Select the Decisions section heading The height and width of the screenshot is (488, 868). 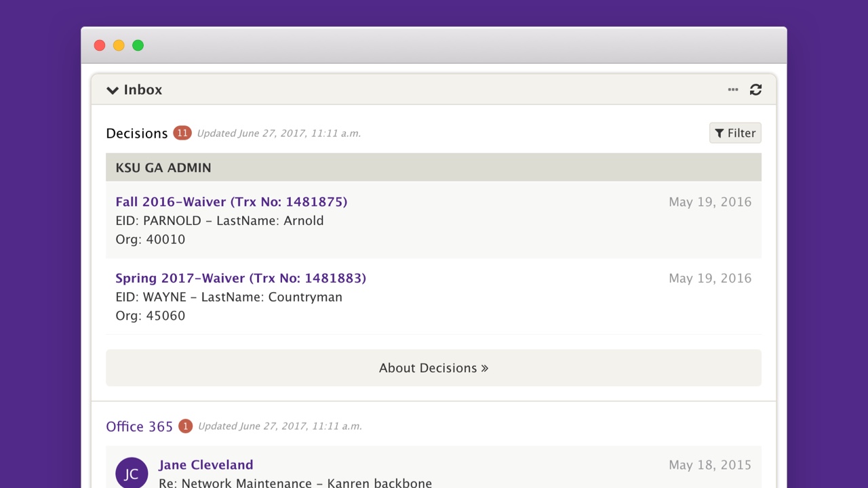[x=136, y=133]
